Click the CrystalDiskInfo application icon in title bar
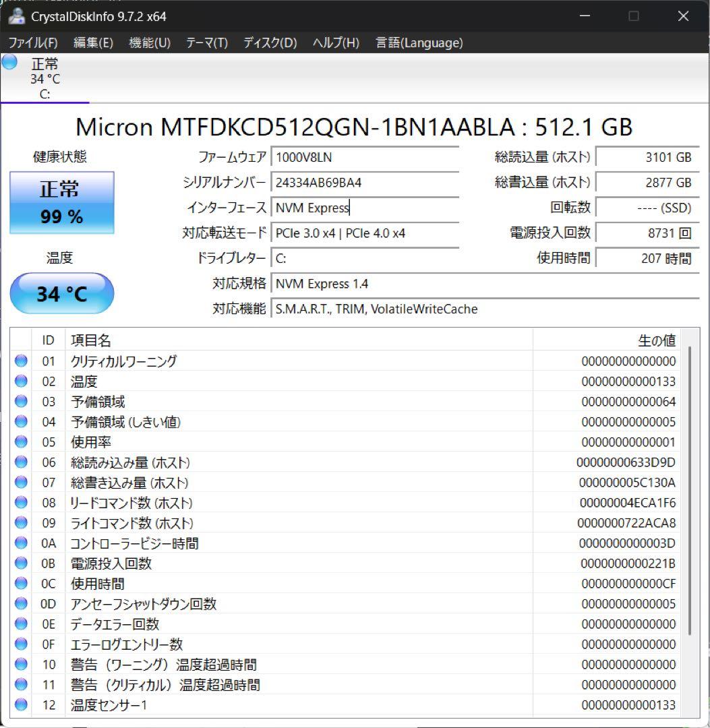This screenshot has width=710, height=728. click(x=16, y=16)
